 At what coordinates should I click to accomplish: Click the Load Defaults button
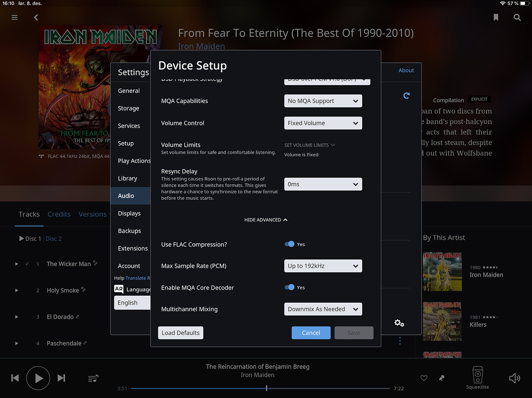pos(180,333)
